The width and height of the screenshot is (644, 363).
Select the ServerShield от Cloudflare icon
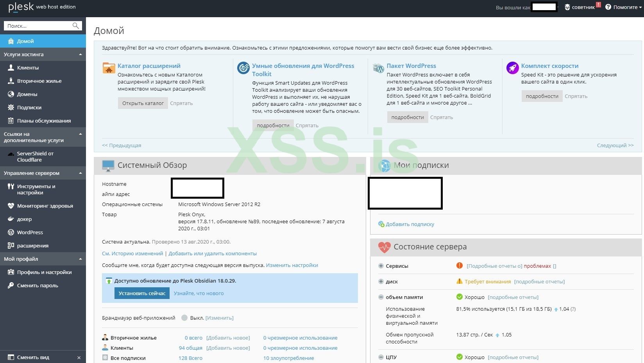click(11, 154)
